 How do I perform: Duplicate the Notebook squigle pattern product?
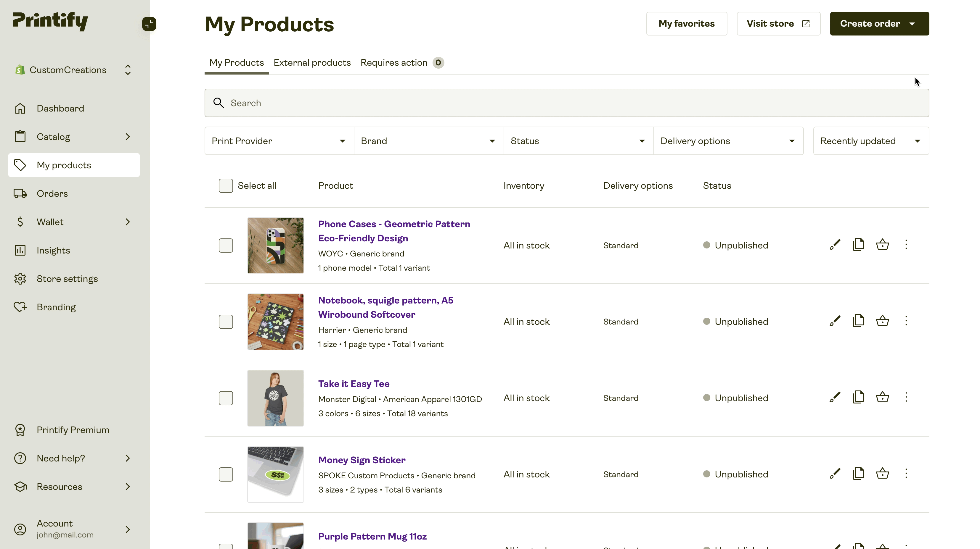859,321
